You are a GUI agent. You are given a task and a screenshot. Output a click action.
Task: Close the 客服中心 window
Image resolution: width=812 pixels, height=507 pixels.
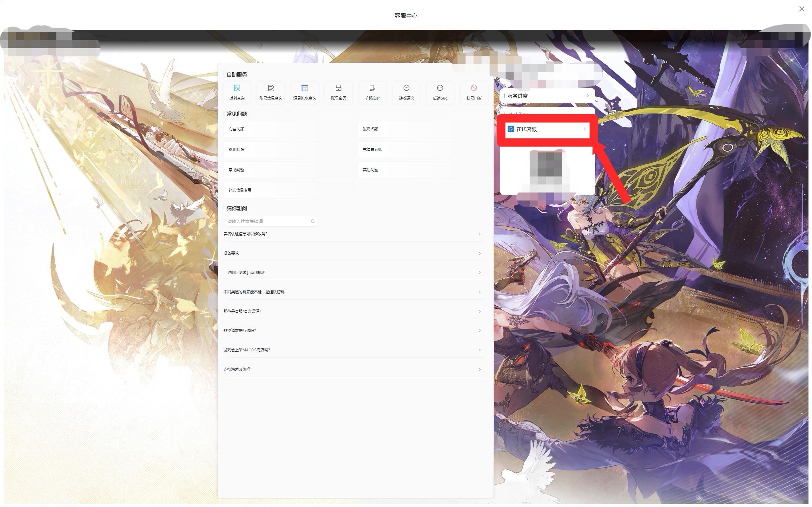(x=802, y=9)
